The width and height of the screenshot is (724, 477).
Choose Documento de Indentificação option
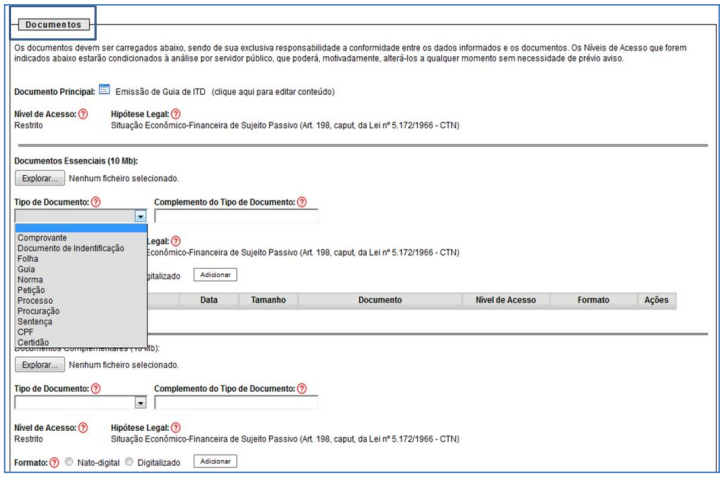pos(71,248)
